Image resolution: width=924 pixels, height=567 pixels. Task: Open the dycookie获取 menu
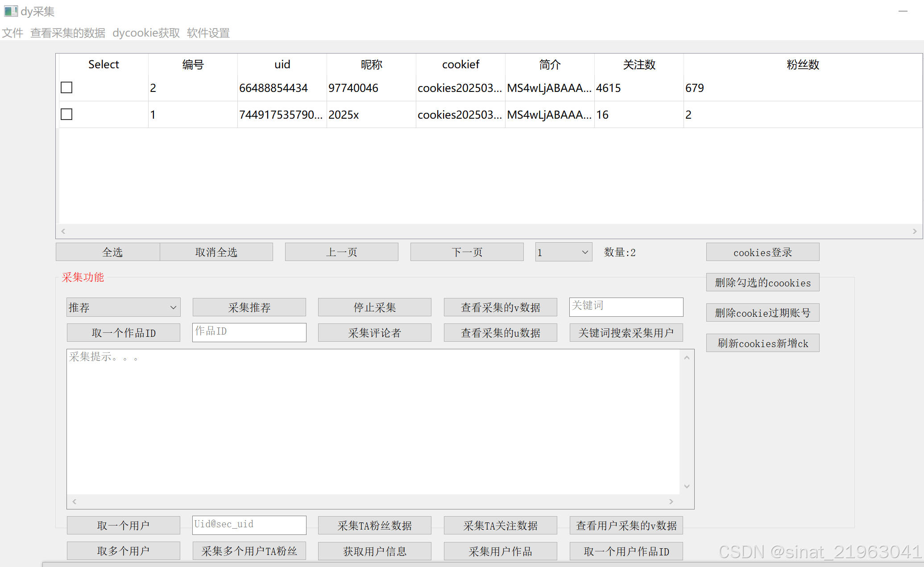[x=146, y=33]
